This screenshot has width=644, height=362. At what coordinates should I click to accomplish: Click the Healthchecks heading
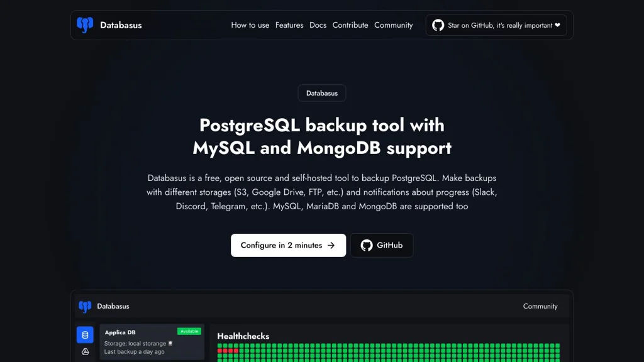(x=243, y=336)
